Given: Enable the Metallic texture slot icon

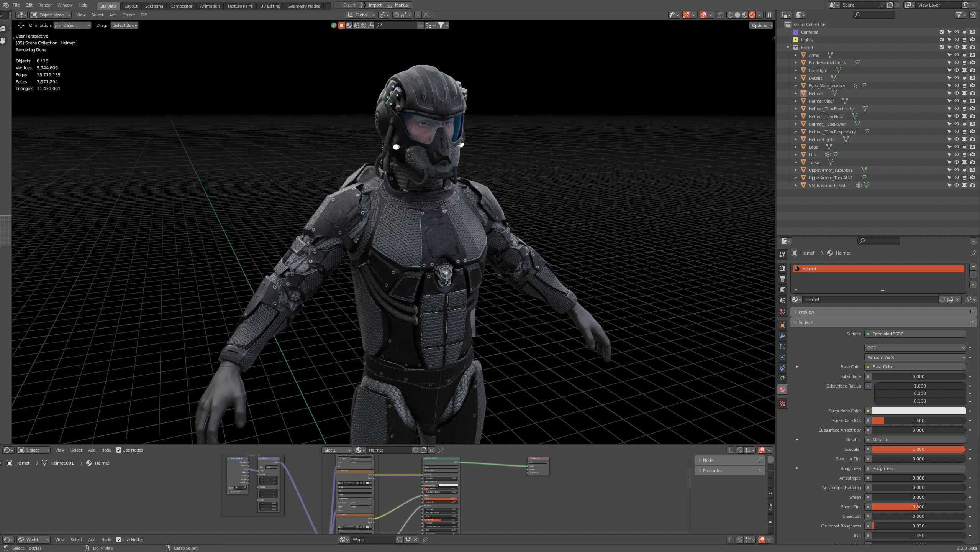Looking at the screenshot, I should [x=868, y=440].
